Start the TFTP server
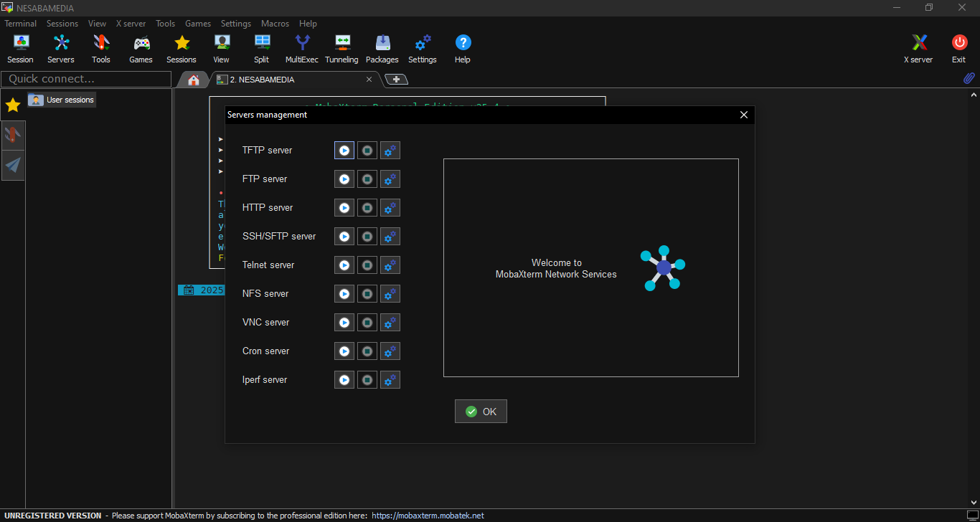 click(344, 151)
